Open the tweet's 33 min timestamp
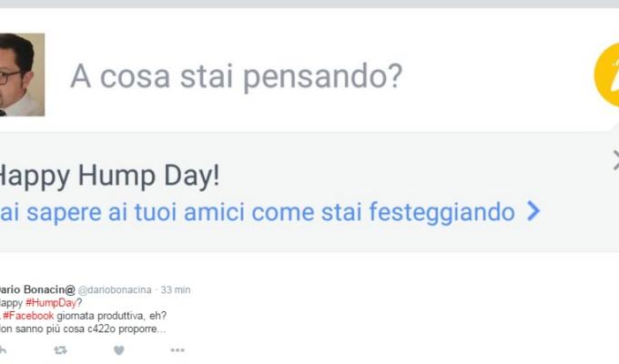Screen dimensions: 619x364 click(176, 289)
